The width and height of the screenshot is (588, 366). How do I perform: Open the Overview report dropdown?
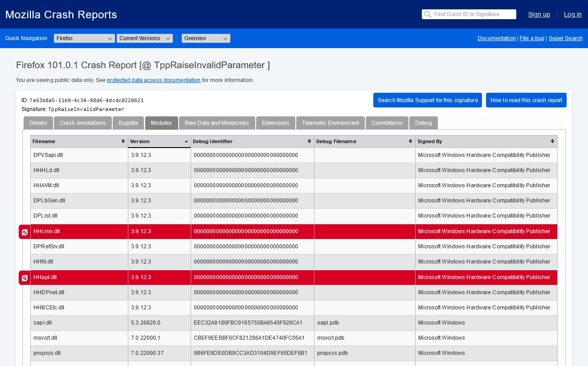(206, 38)
